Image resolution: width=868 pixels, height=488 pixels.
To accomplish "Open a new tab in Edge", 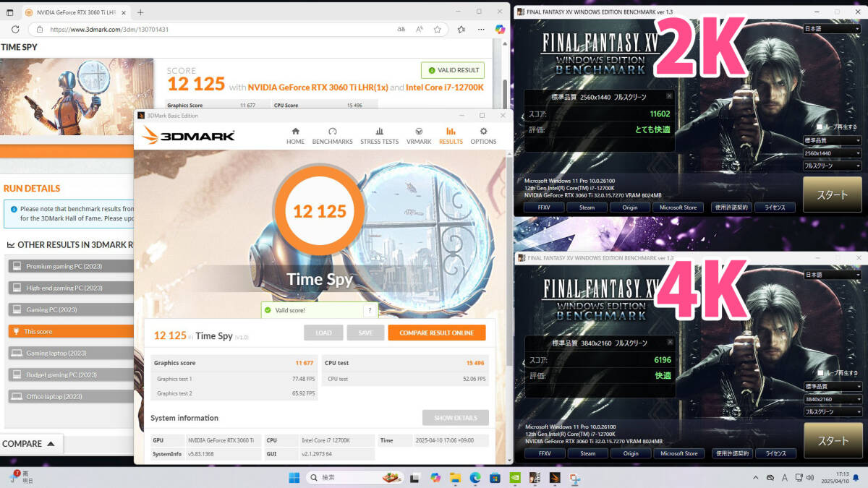I will point(140,12).
